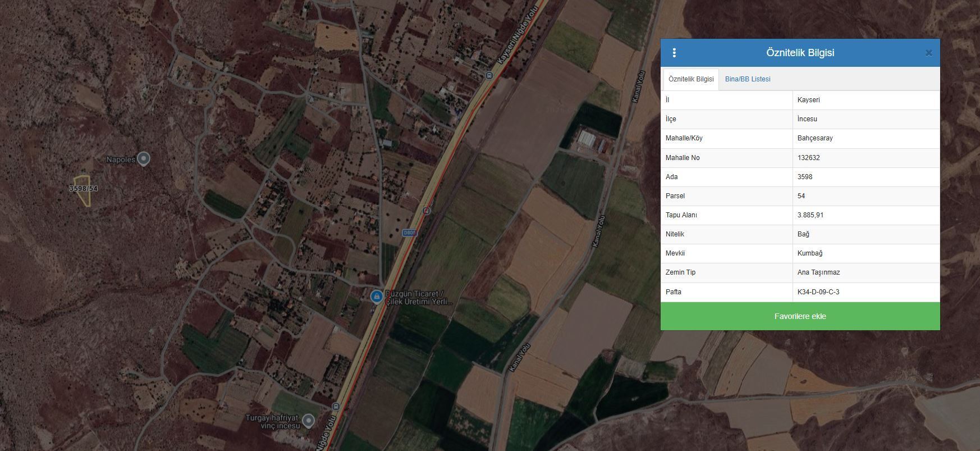This screenshot has height=451, width=980.
Task: Click the Zemin Tip value Ana Taşınmaz
Action: pyautogui.click(x=818, y=272)
